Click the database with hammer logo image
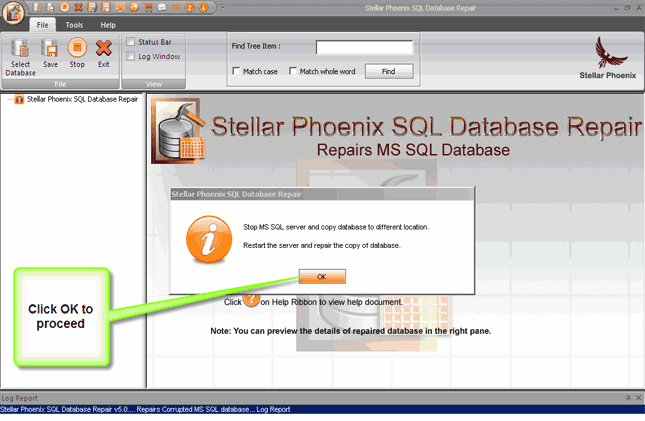 178,131
